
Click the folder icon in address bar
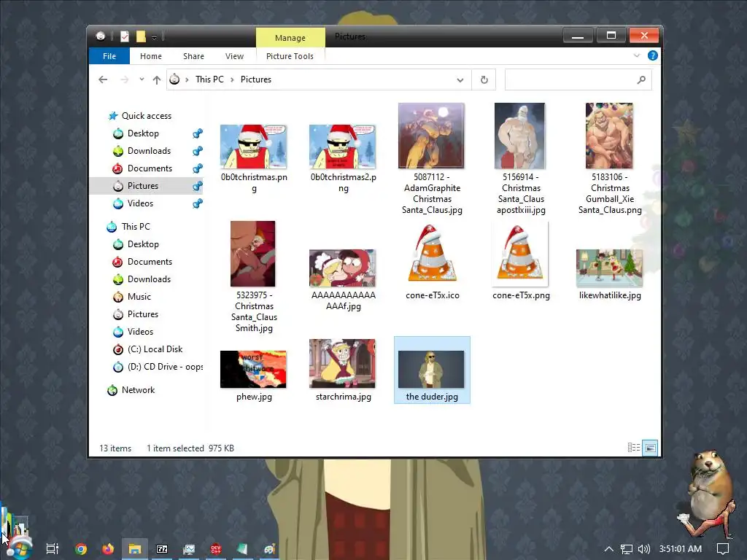pos(174,79)
